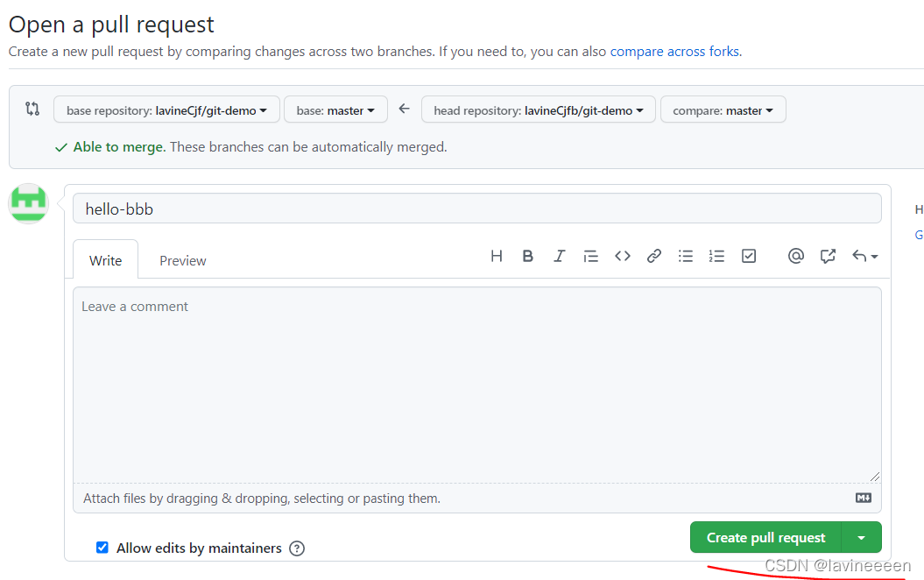Insert code with the angle brackets icon
This screenshot has height=580, width=924.
623,256
